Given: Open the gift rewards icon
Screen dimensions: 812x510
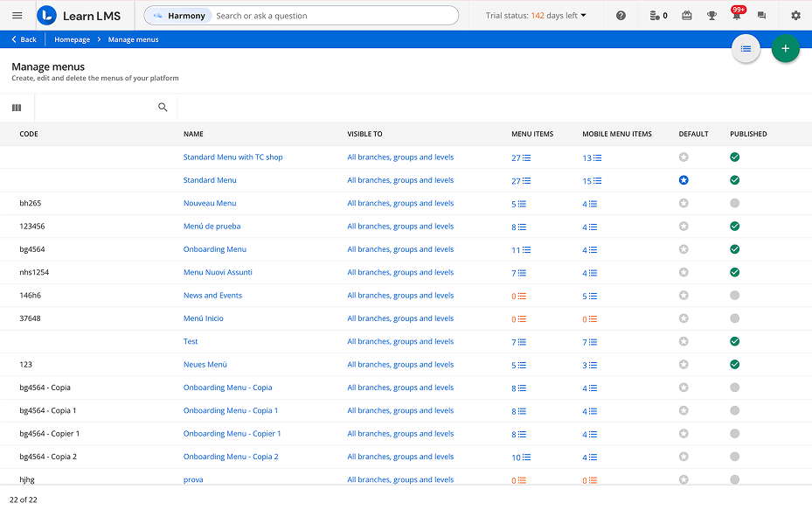Looking at the screenshot, I should pyautogui.click(x=687, y=16).
